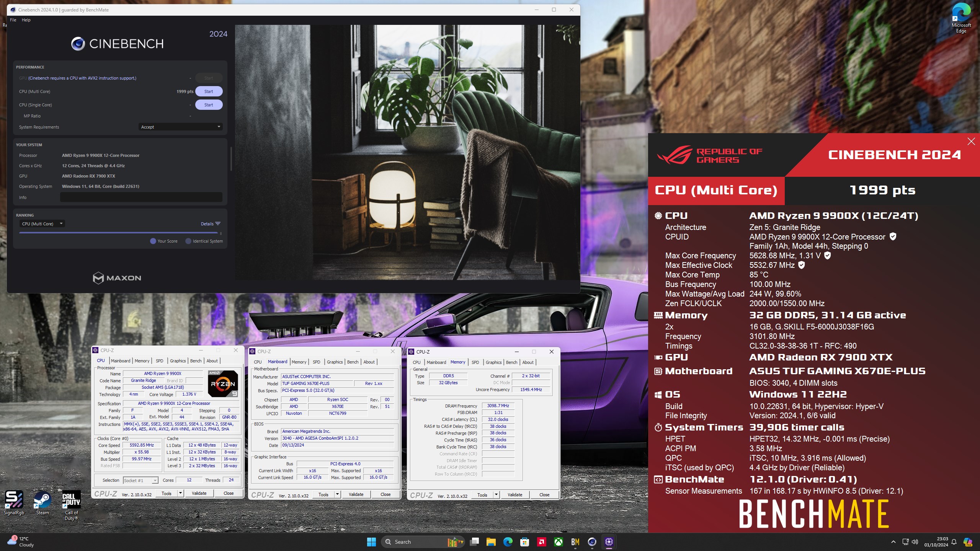980x551 pixels.
Task: Switch to the Bench tab in the CPU-Z CPU window
Action: pos(196,361)
